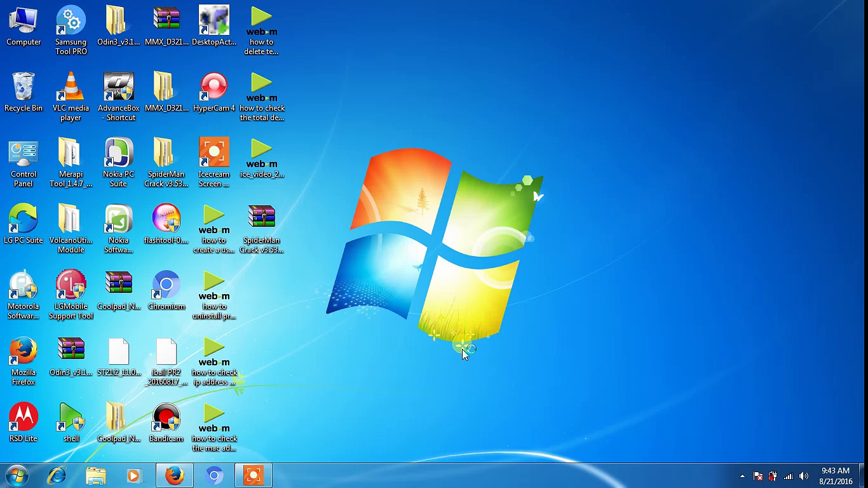Select the VolcanoUti Module folder
This screenshot has height=488, width=868.
pyautogui.click(x=71, y=229)
